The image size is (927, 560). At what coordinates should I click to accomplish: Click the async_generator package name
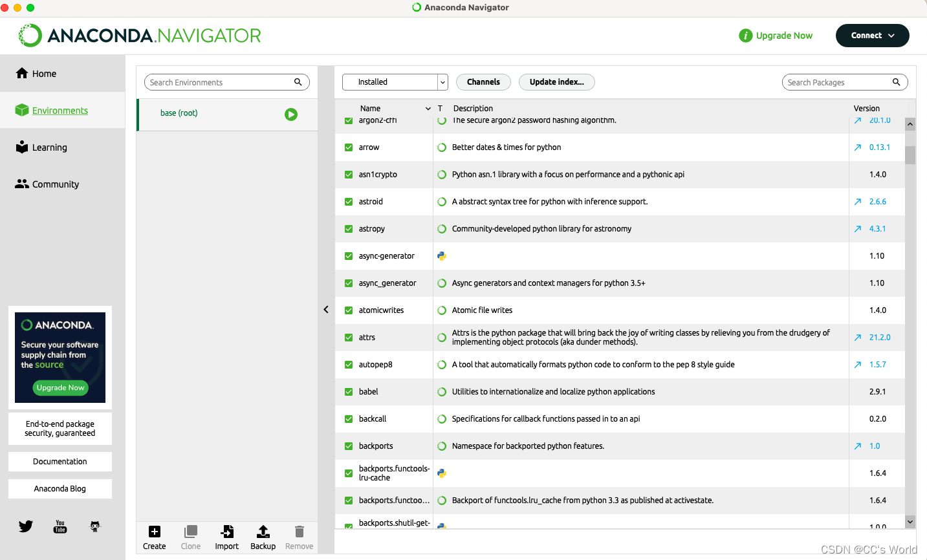[387, 283]
